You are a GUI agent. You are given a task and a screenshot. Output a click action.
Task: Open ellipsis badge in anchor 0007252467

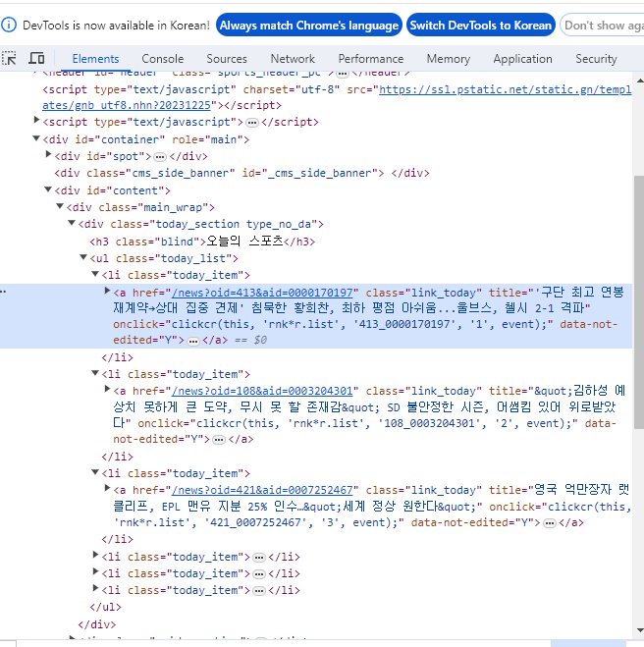pos(550,523)
